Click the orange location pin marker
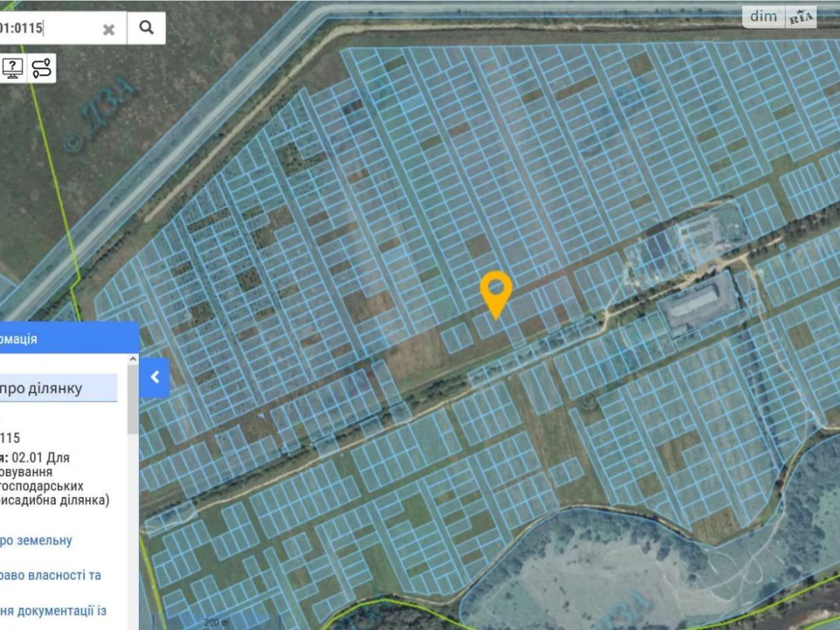Image resolution: width=840 pixels, height=630 pixels. (496, 292)
